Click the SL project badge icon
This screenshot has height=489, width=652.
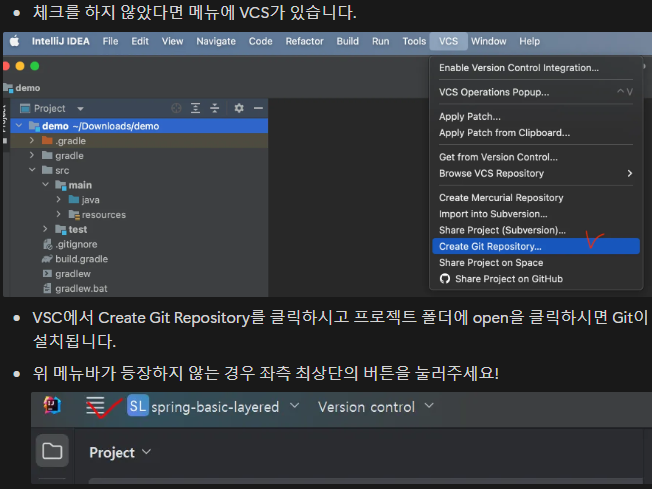(138, 406)
